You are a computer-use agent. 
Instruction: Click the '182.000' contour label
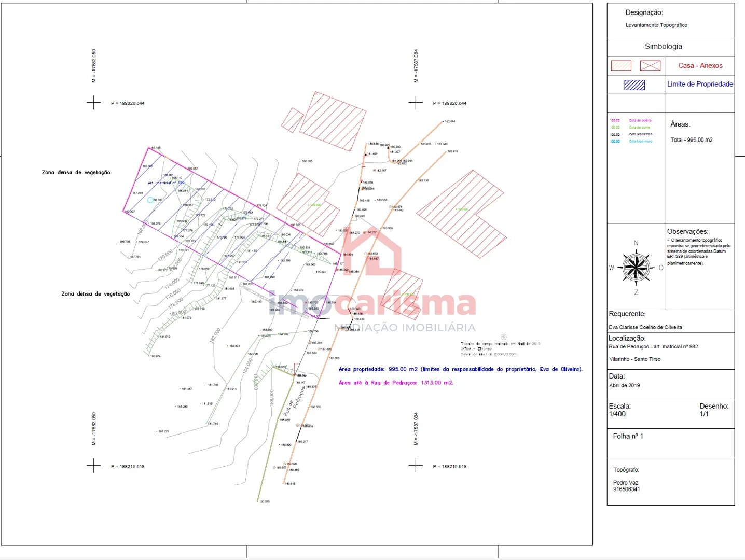click(215, 335)
